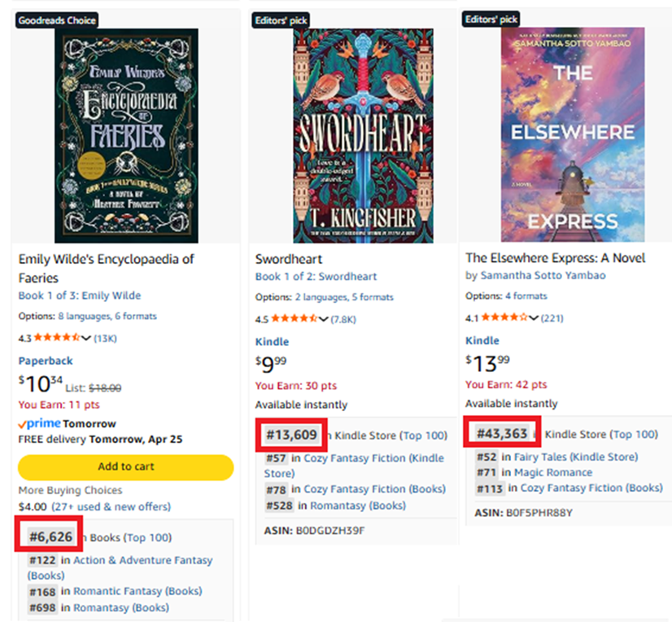This screenshot has width=672, height=622.
Task: Expand Swordheart star rating breakdown chevron
Action: tap(324, 319)
